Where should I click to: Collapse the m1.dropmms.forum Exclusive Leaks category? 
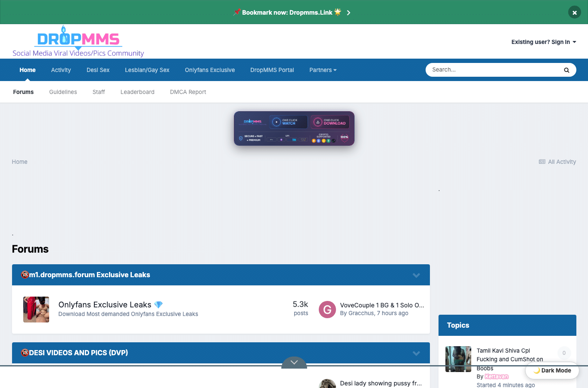tap(416, 275)
